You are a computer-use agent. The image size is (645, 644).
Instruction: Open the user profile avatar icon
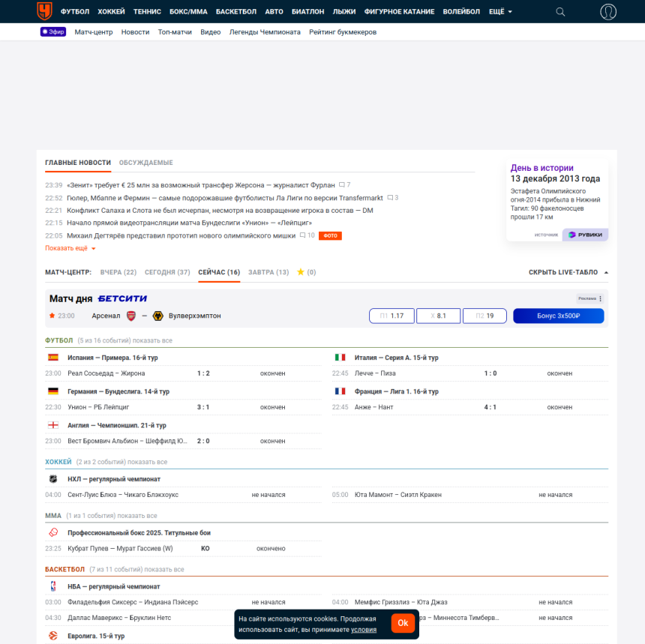coord(608,11)
